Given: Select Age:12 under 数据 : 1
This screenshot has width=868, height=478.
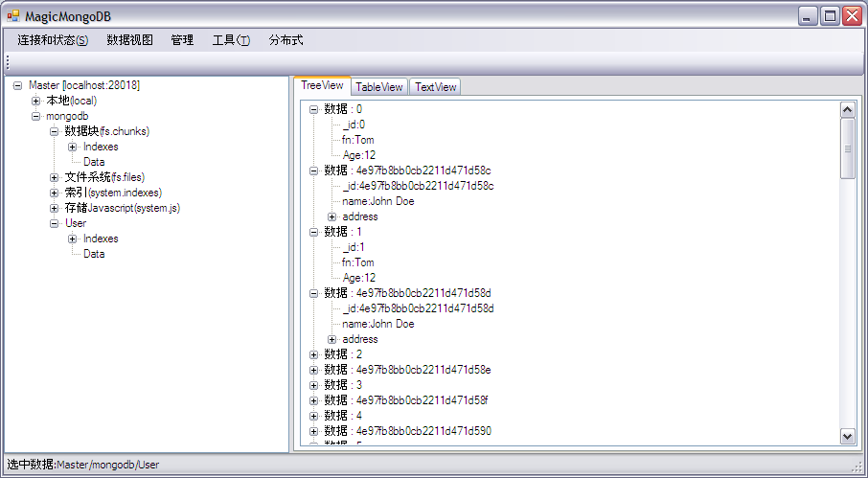Looking at the screenshot, I should pyautogui.click(x=358, y=278).
